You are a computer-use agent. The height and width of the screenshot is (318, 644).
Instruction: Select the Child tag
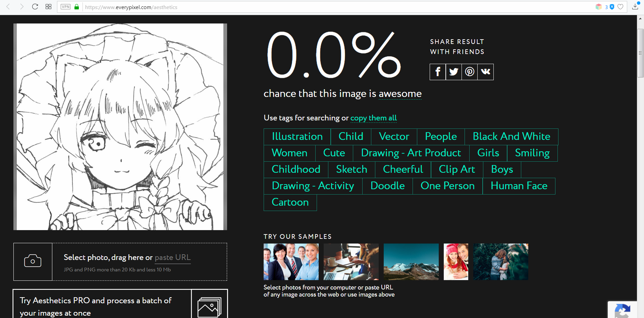pos(351,137)
